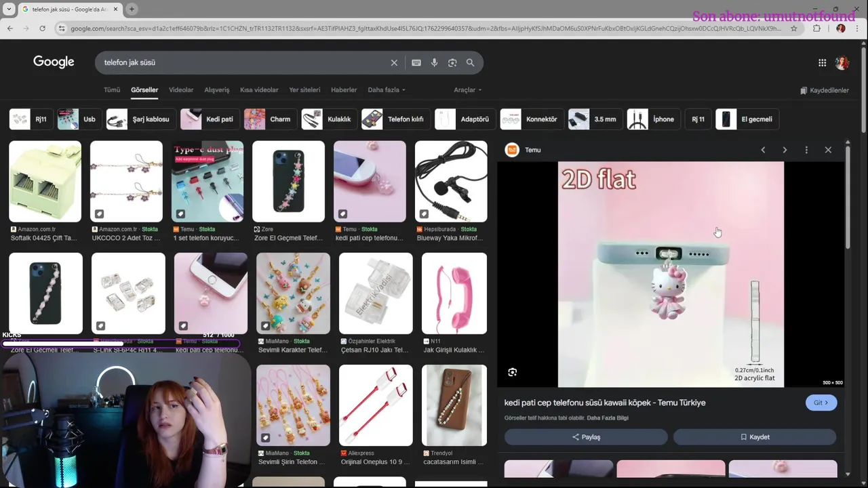Expand the Daha fazla menu
This screenshot has width=868, height=488.
[x=387, y=90]
